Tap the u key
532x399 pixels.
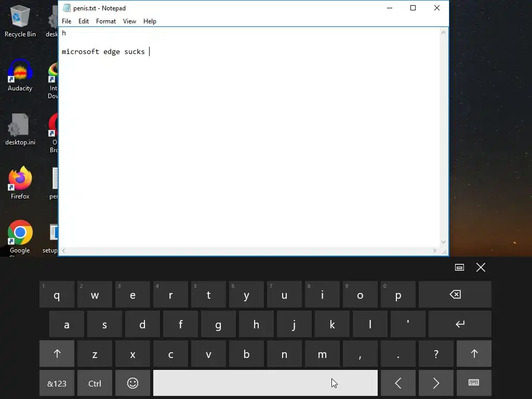click(x=284, y=295)
